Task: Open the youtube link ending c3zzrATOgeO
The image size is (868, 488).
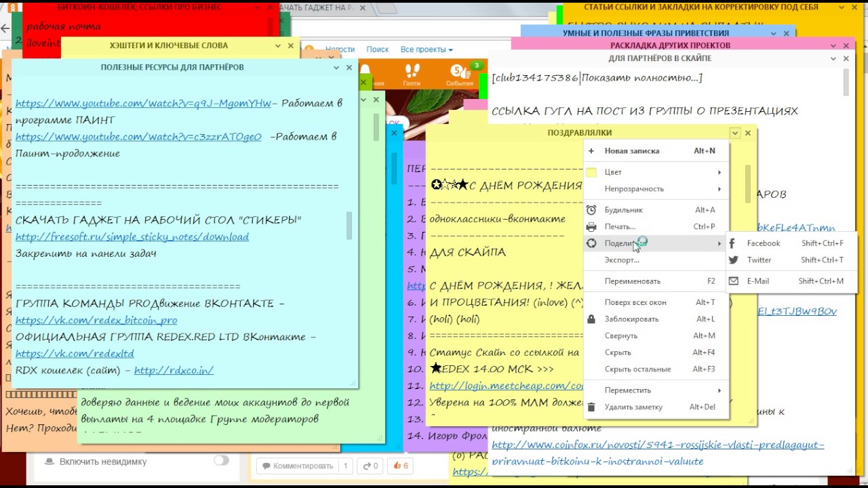Action: (138, 137)
